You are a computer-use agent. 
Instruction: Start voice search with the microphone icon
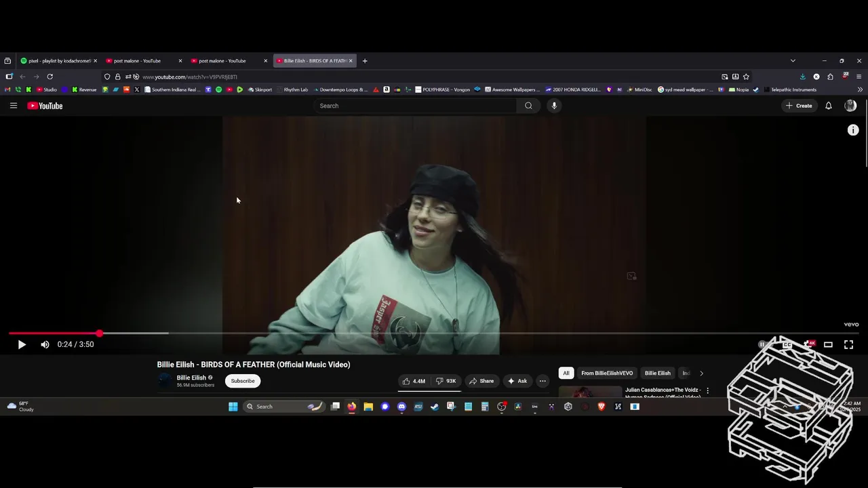[x=554, y=106]
